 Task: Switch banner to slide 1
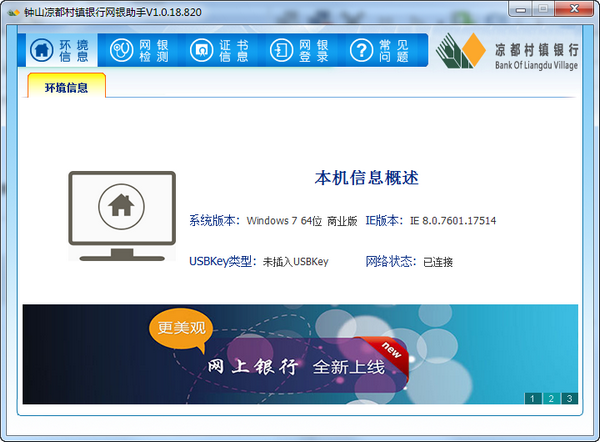pyautogui.click(x=532, y=398)
